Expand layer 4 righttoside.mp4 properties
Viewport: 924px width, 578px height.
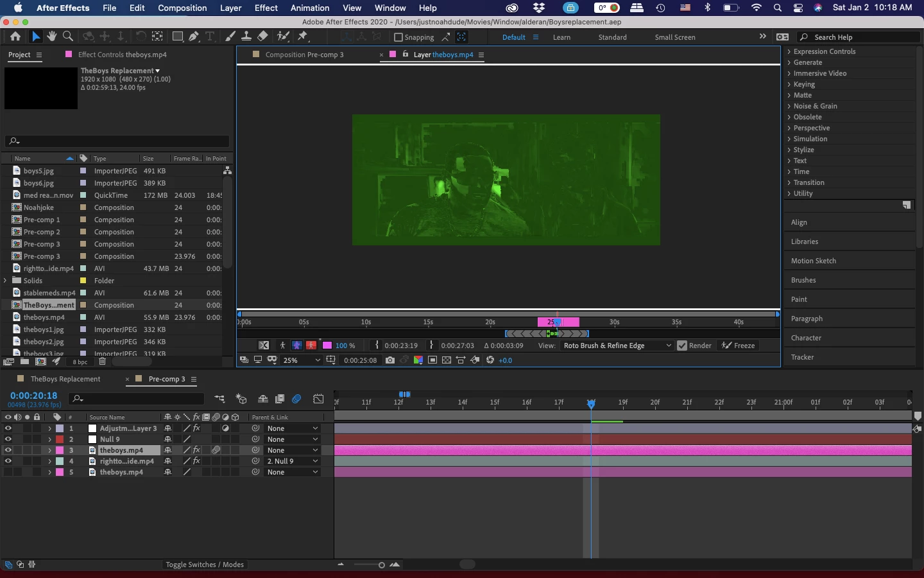pos(49,461)
